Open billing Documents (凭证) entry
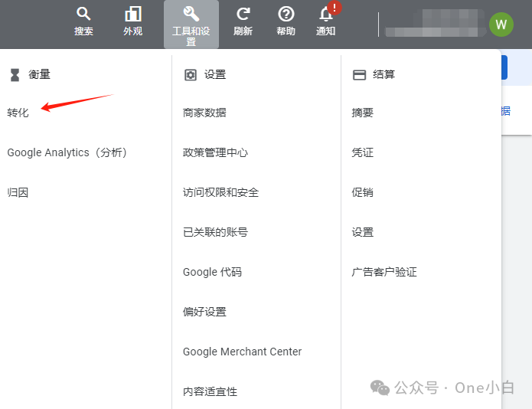 (363, 152)
